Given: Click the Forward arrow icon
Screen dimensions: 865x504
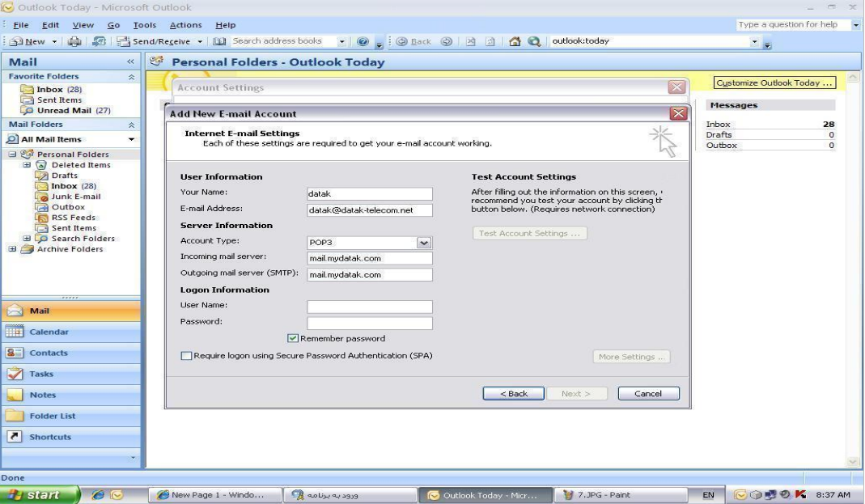Looking at the screenshot, I should click(x=447, y=41).
